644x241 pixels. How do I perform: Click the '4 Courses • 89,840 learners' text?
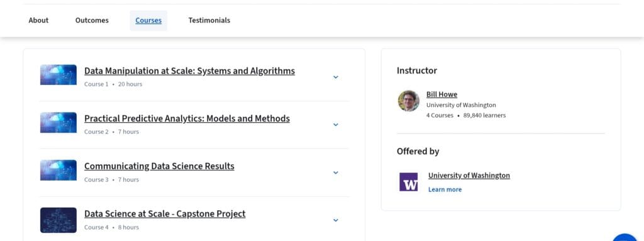tap(466, 116)
